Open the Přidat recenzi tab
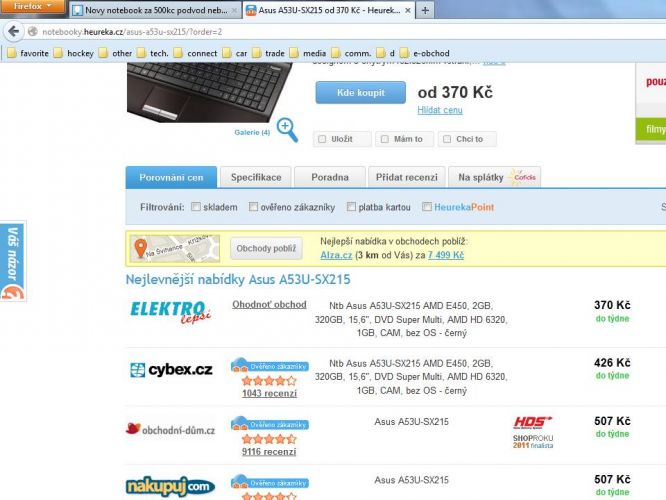Viewport: 666px width, 500px height. click(406, 177)
